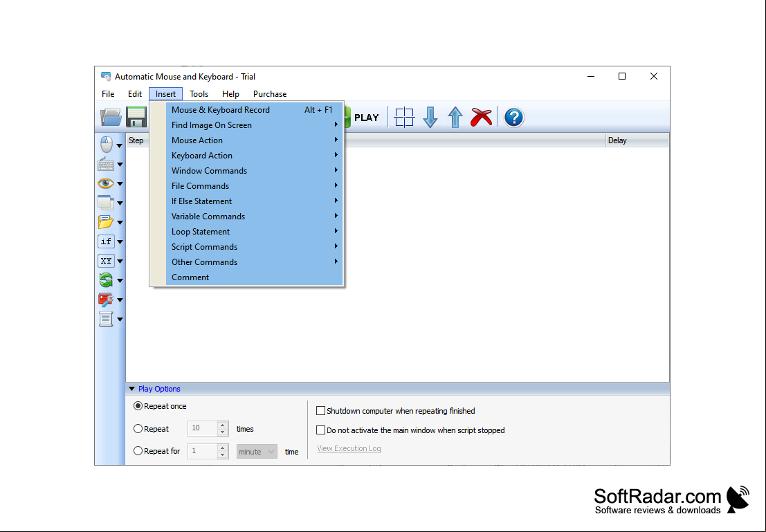The width and height of the screenshot is (766, 532).
Task: Open Variable Commands submenu
Action: pyautogui.click(x=254, y=216)
